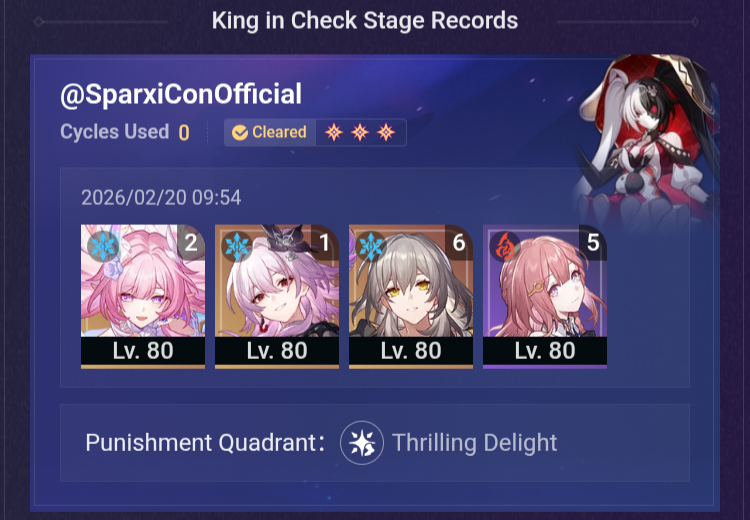Click the Cleared checkmark icon
Screen dimensions: 750x520
pos(240,133)
